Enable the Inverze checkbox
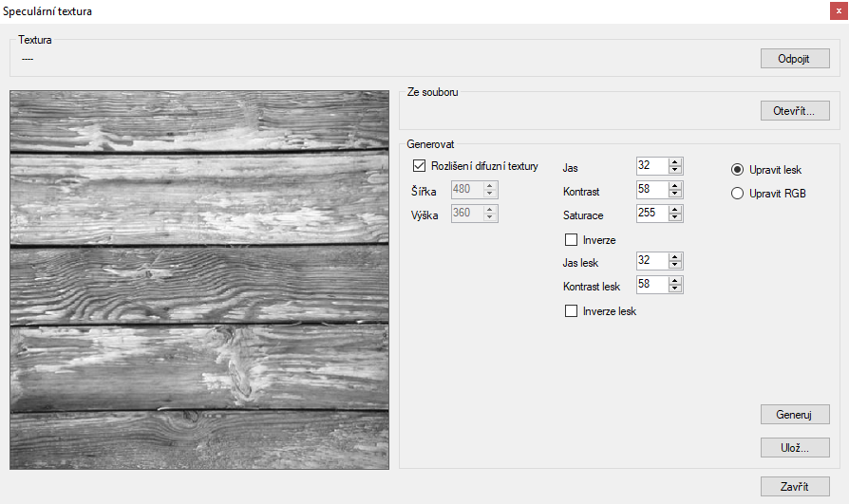The image size is (849, 504). click(x=572, y=239)
